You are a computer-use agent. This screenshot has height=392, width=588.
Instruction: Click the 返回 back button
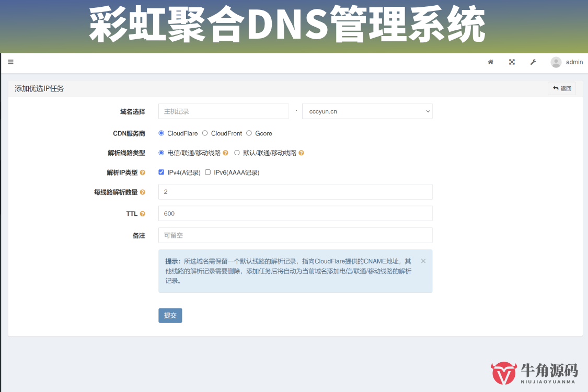(x=562, y=88)
